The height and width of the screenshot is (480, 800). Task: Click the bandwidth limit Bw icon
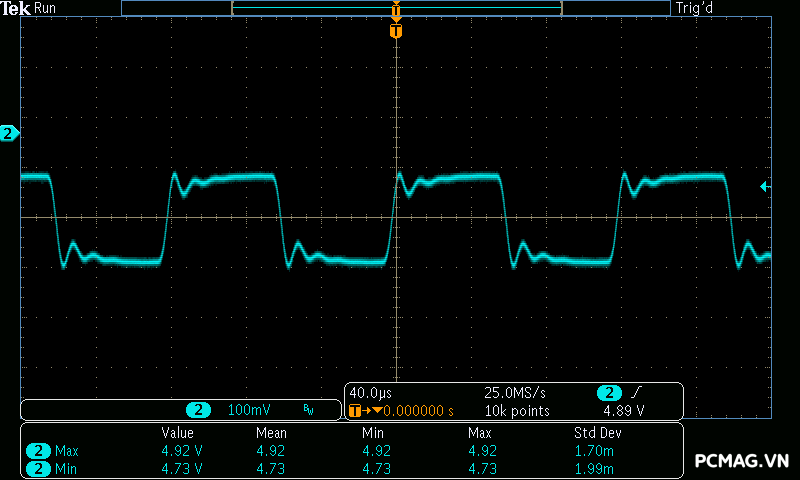tap(309, 410)
